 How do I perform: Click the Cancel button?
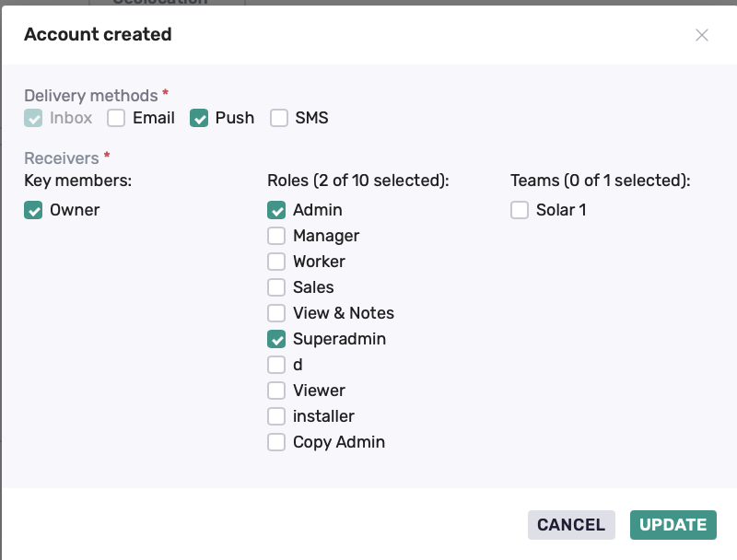click(571, 525)
